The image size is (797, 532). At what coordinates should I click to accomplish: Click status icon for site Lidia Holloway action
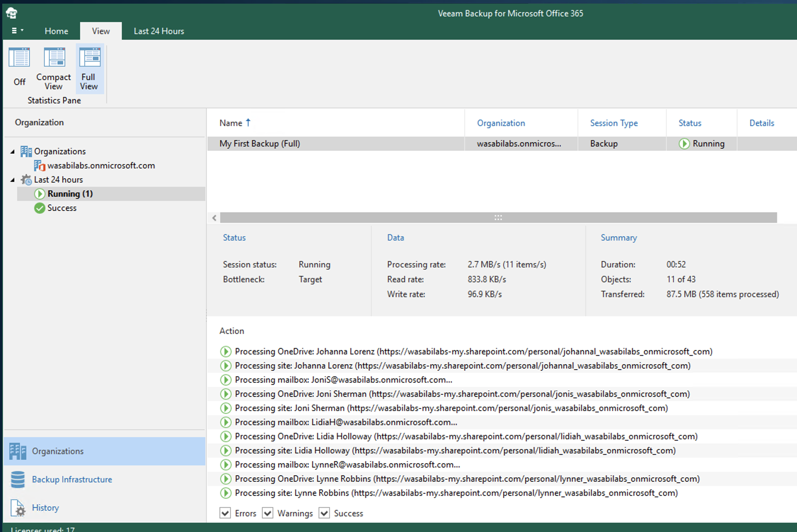226,451
